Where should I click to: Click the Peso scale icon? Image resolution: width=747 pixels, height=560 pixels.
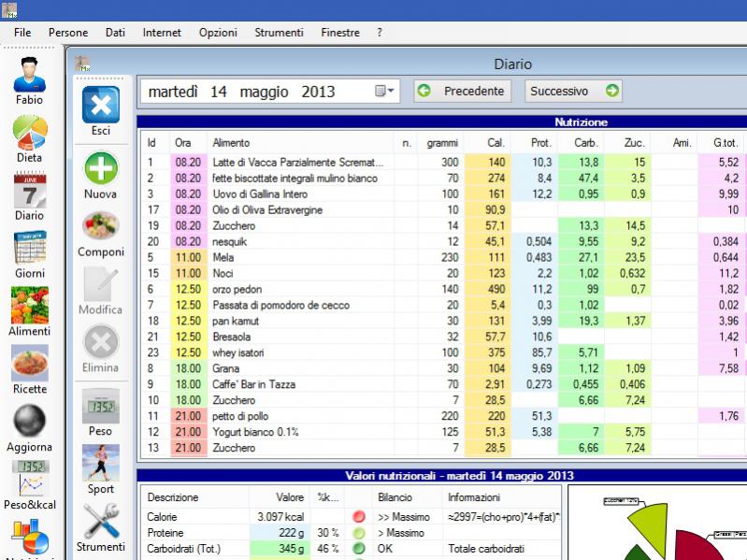(101, 407)
